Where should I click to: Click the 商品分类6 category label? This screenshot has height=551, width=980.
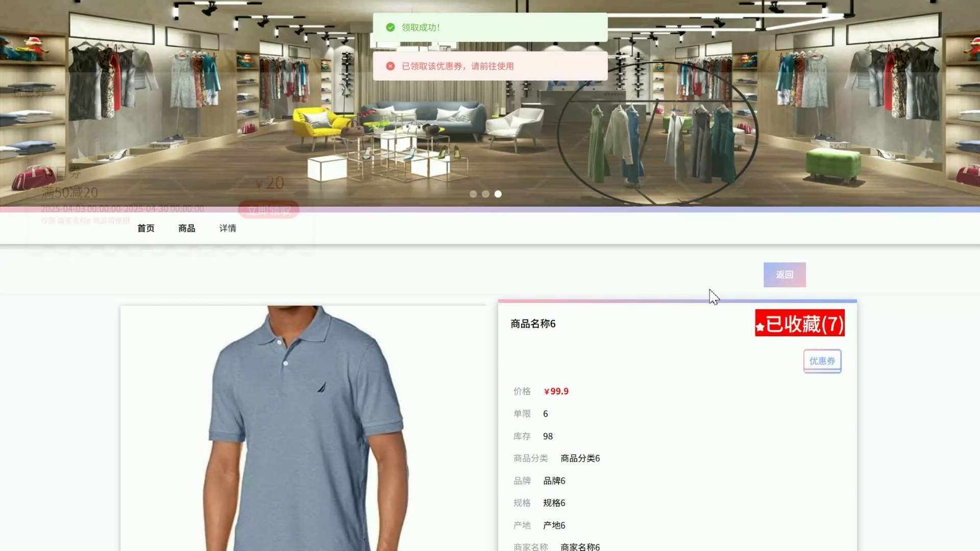click(579, 458)
